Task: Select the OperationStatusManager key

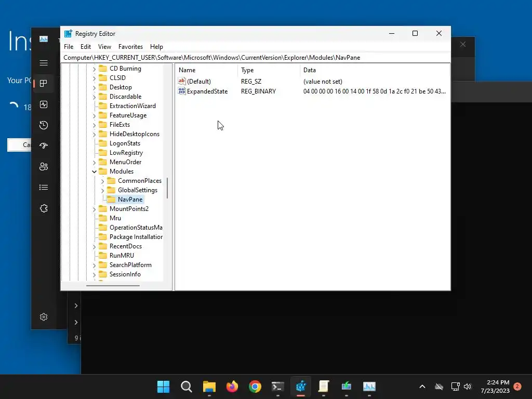Action: coord(136,228)
